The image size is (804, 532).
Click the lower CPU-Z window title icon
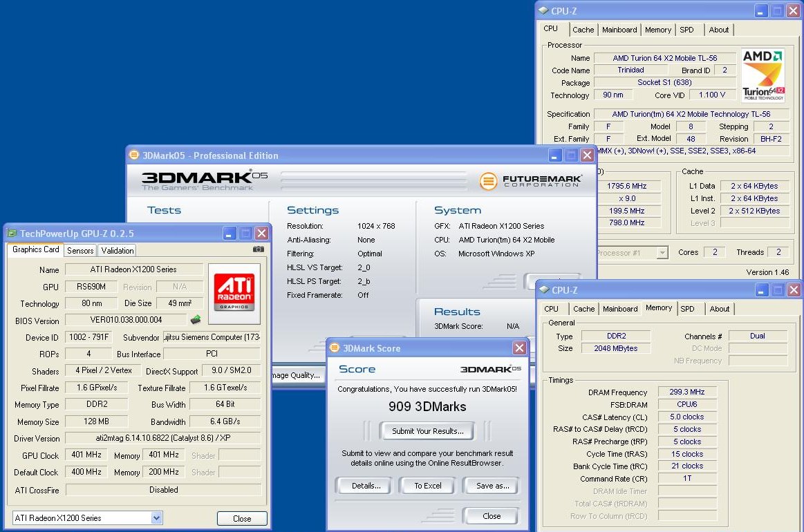point(544,290)
